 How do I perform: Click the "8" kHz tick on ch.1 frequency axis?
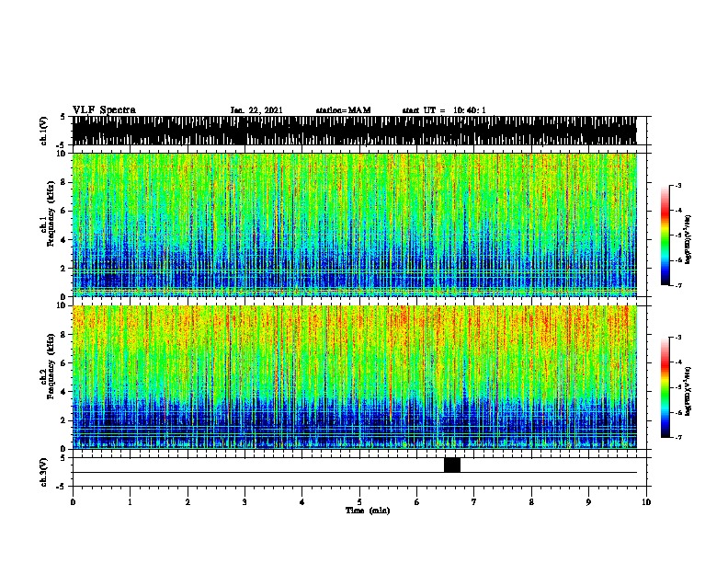click(x=63, y=182)
